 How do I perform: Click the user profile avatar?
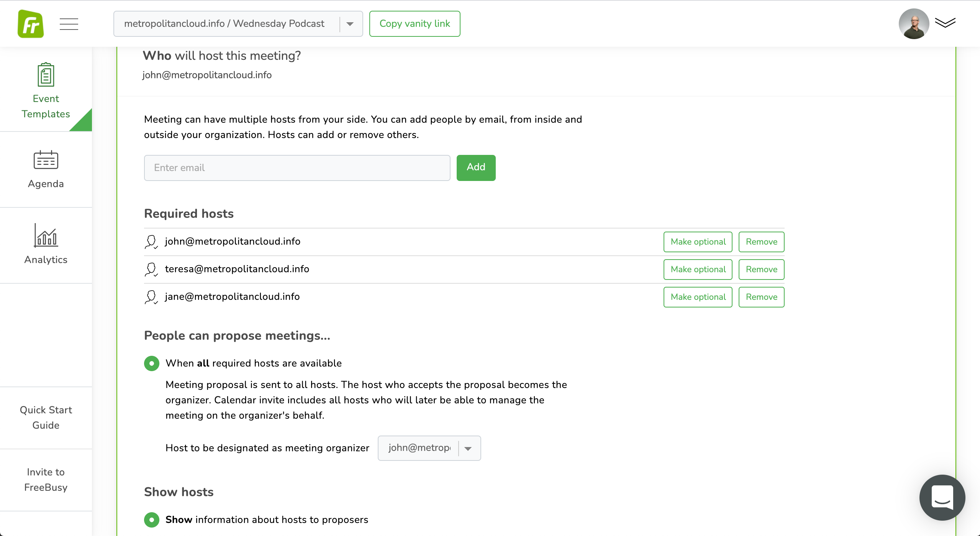[x=913, y=24]
